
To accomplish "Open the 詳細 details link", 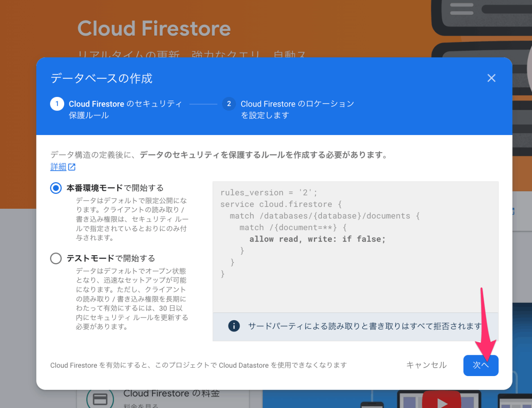I will 58,167.
